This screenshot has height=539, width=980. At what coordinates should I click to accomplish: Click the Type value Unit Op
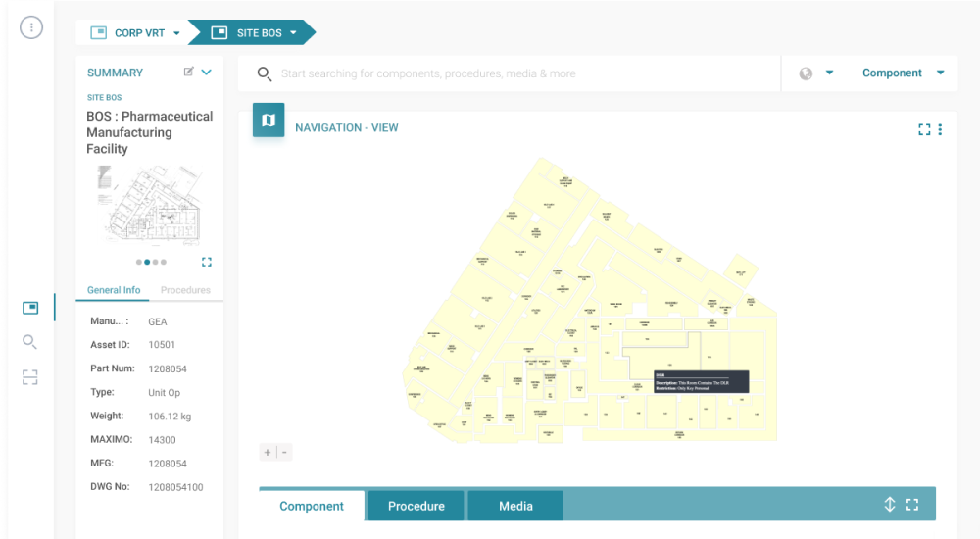[x=165, y=393]
